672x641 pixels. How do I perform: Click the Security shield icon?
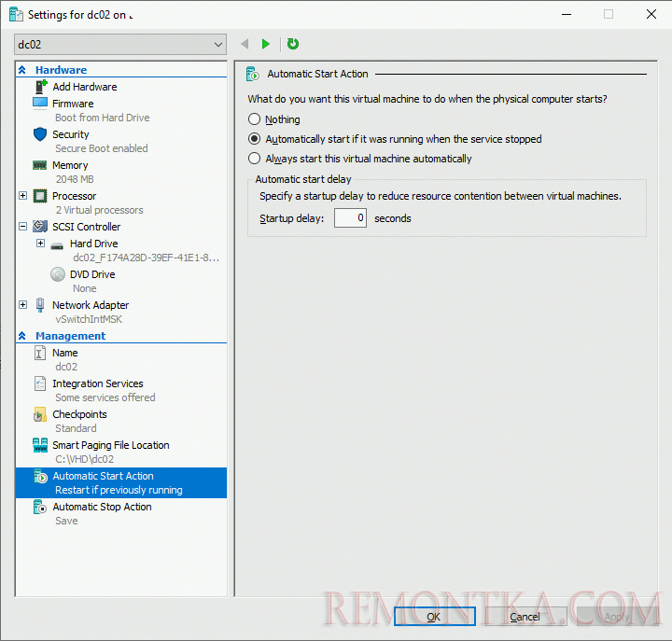40,134
